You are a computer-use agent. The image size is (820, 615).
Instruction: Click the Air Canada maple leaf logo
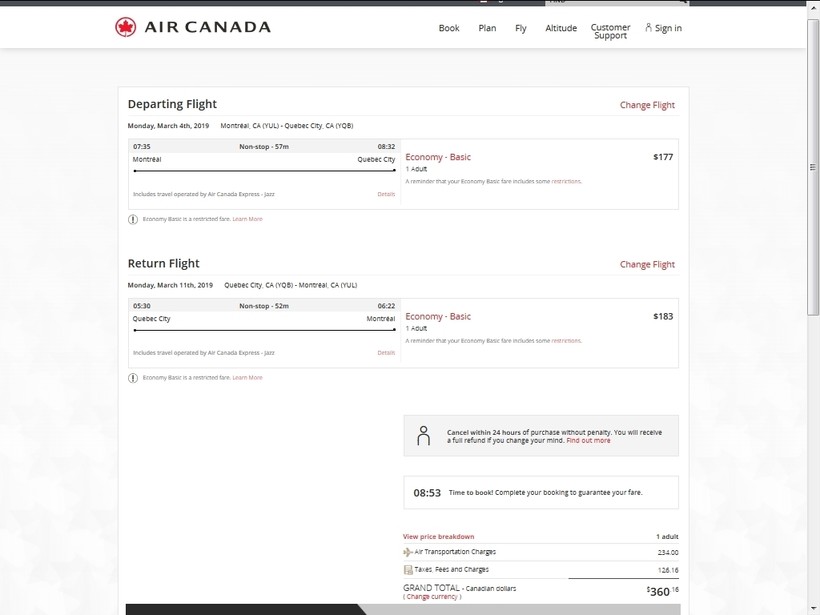(x=125, y=27)
